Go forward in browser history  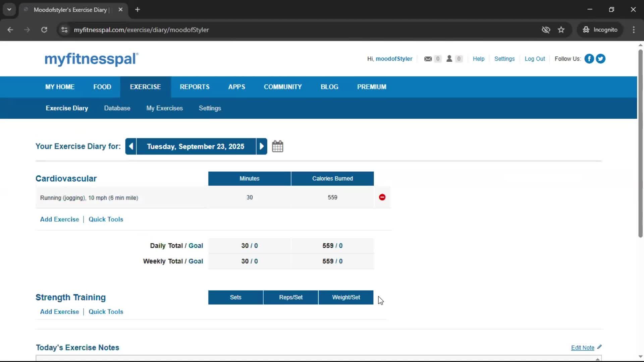coord(27,30)
